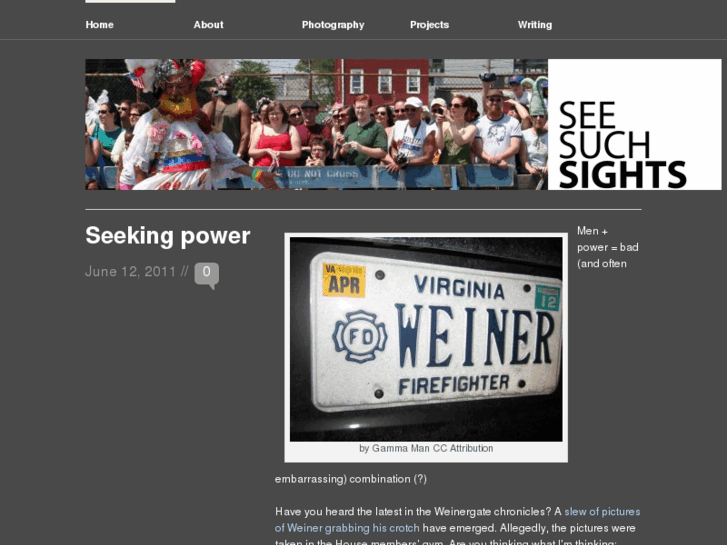Go to the About page
727x545 pixels.
[x=208, y=25]
